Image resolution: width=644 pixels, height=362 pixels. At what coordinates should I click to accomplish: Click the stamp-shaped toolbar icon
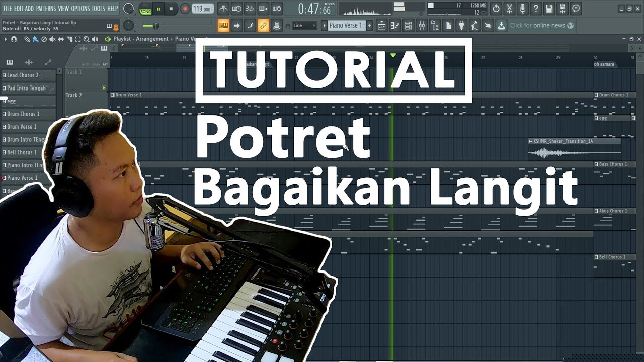(x=276, y=26)
